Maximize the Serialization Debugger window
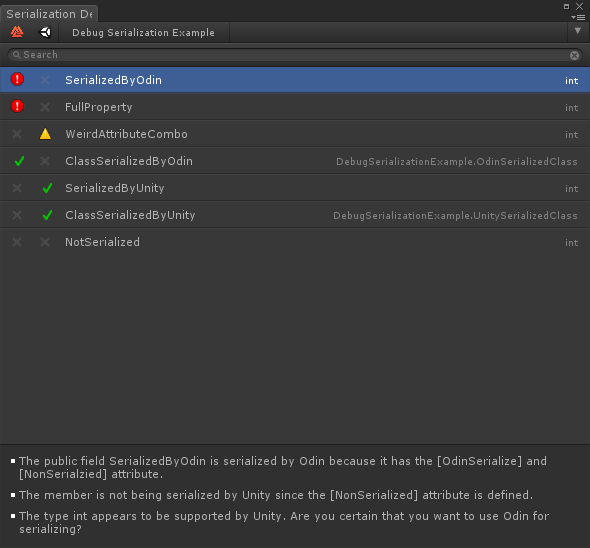Screen dimensions: 590x548 (566, 6)
